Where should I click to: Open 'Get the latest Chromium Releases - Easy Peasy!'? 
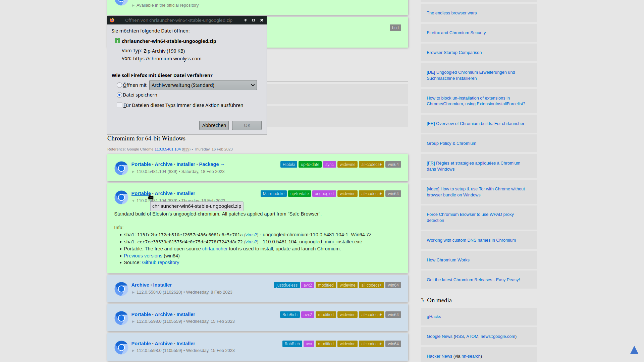pos(473,280)
